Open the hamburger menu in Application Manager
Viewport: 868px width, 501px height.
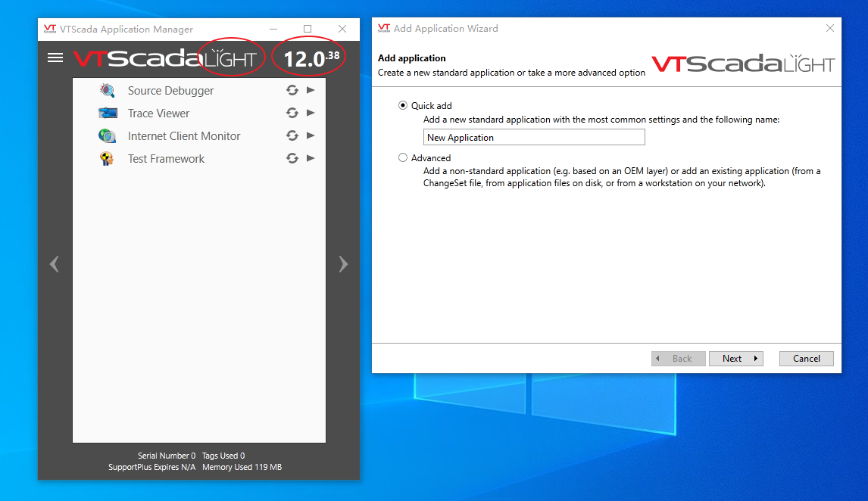tap(55, 58)
